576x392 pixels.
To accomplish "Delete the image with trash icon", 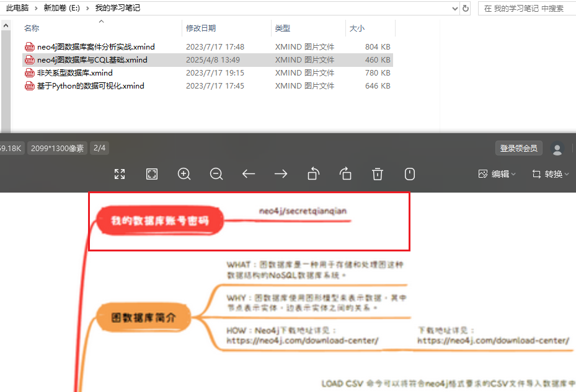I will click(378, 174).
